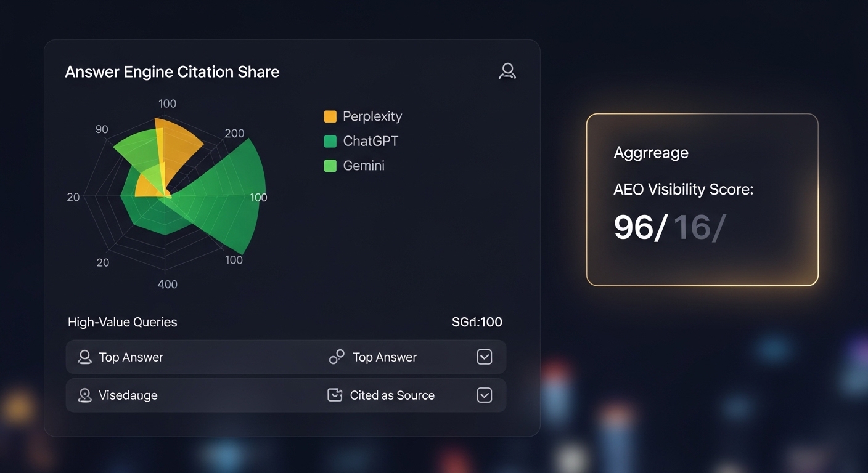
Task: Click the person icon beside Top Answer
Action: pyautogui.click(x=84, y=357)
